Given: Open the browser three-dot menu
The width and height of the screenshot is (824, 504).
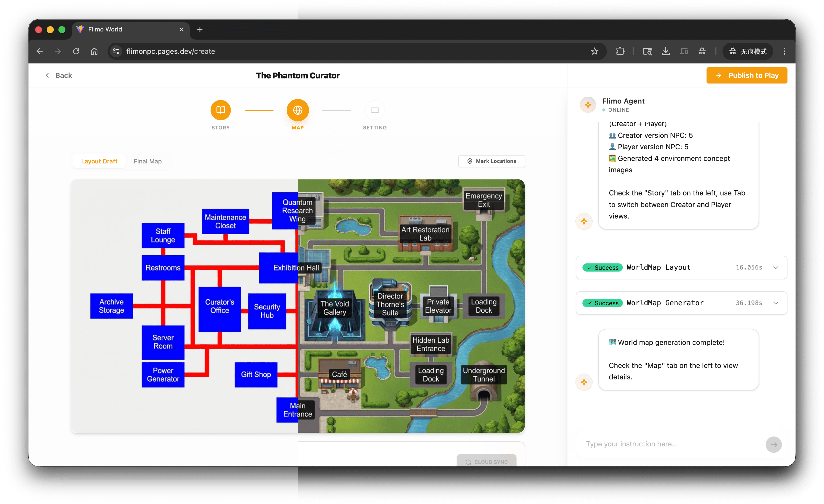Looking at the screenshot, I should [x=784, y=52].
